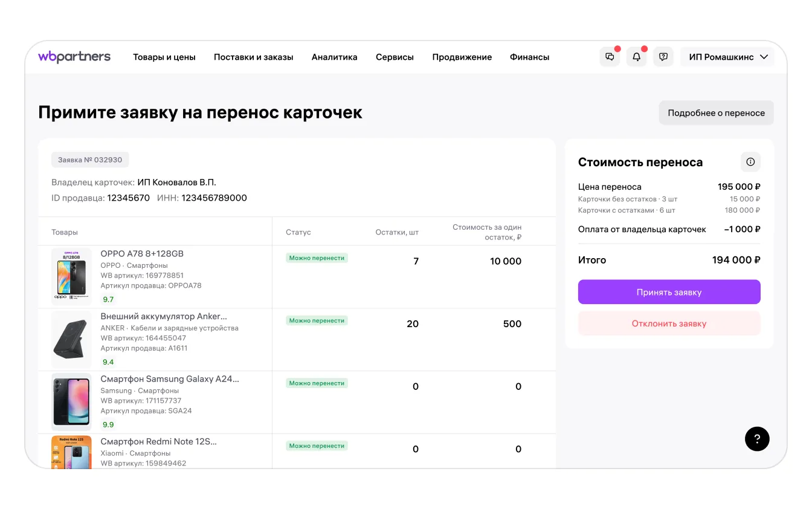The image size is (812, 509).
Task: Open the Аналитика menu
Action: tap(335, 57)
